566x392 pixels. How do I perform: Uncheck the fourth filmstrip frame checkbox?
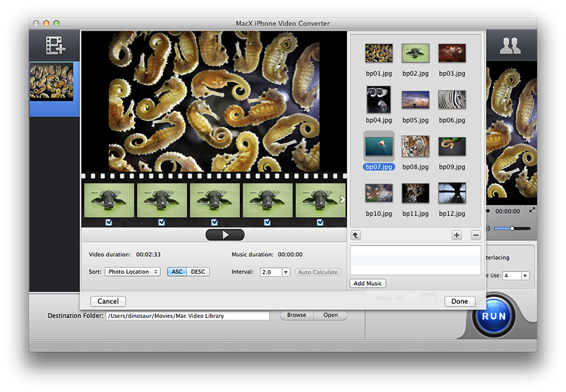[267, 222]
